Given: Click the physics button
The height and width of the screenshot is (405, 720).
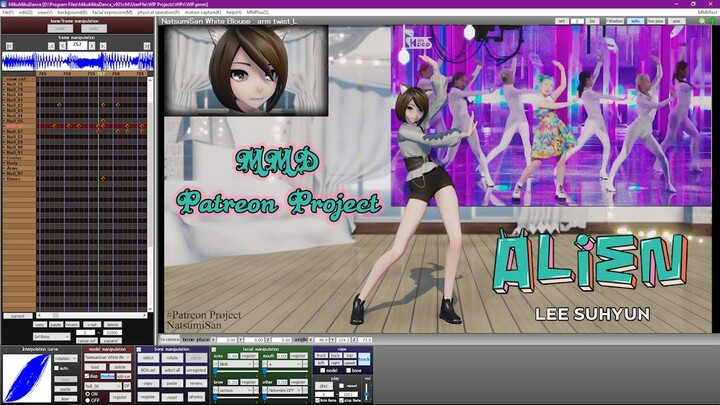Looking at the screenshot, I should pyautogui.click(x=196, y=396).
